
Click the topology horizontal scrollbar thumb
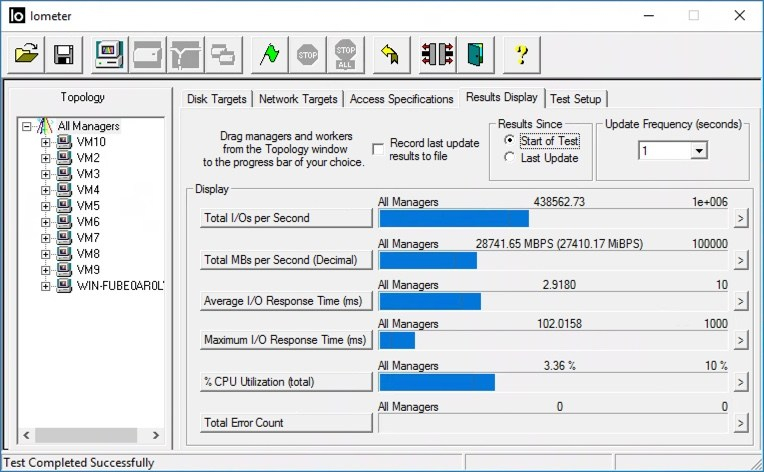point(86,435)
